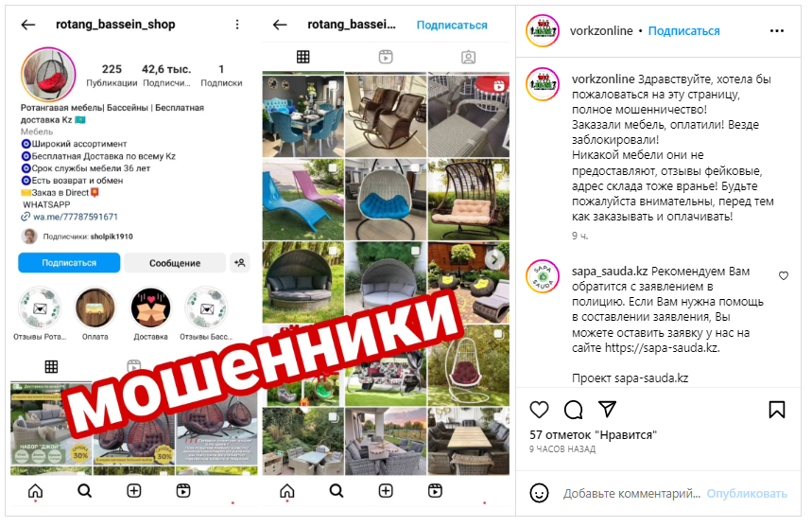The width and height of the screenshot is (812, 527).
Task: Open search in left bottom navigation
Action: [x=84, y=490]
